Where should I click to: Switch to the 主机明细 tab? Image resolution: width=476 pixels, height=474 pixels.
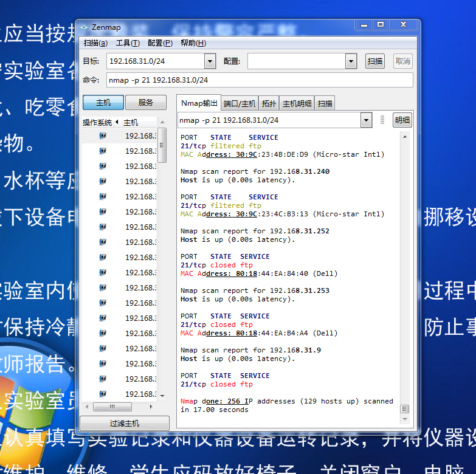(x=297, y=104)
